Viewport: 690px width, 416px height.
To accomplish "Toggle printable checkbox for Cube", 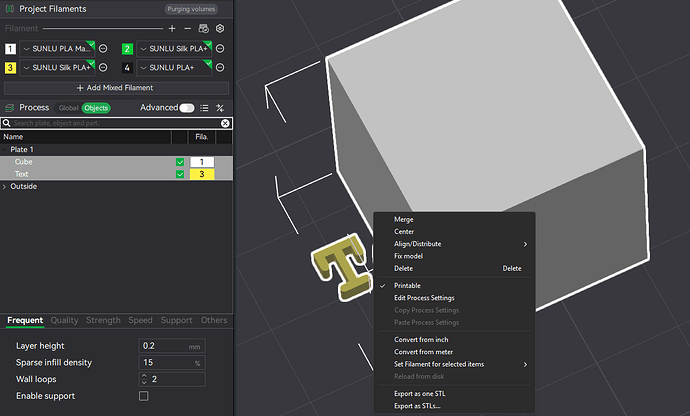I will tap(180, 162).
